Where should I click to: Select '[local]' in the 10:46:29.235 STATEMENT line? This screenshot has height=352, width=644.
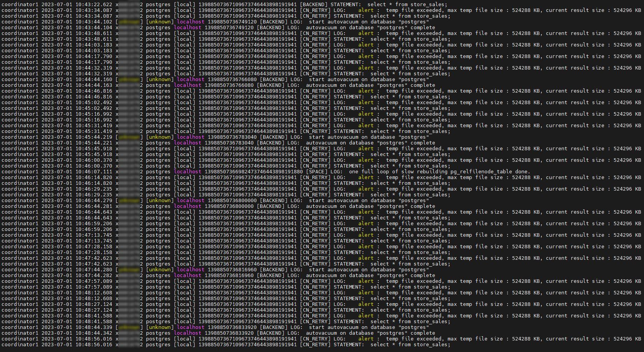click(x=185, y=195)
